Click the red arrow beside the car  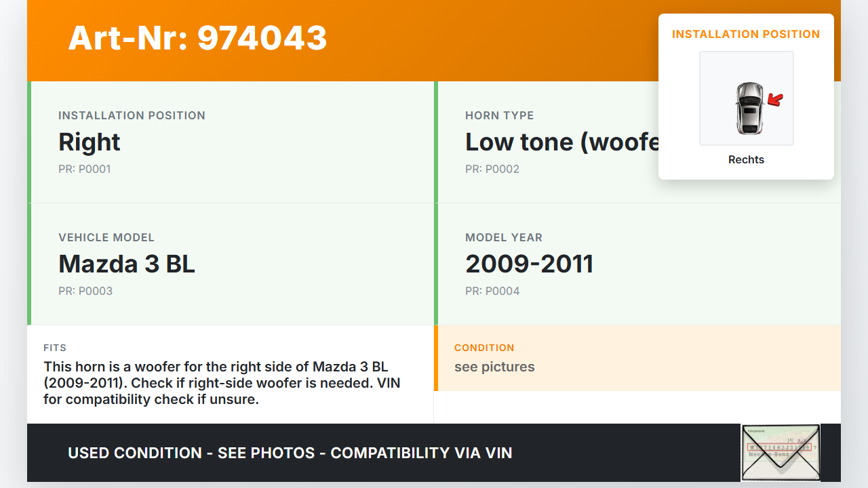click(x=775, y=100)
